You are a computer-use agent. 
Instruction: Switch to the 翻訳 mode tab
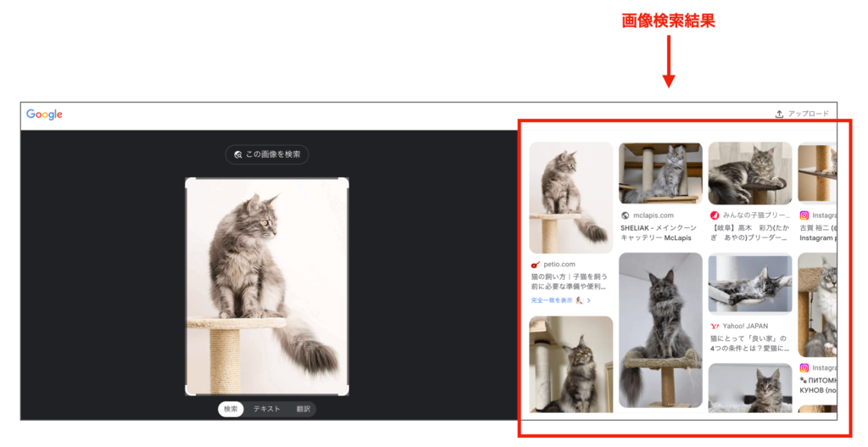pos(303,410)
